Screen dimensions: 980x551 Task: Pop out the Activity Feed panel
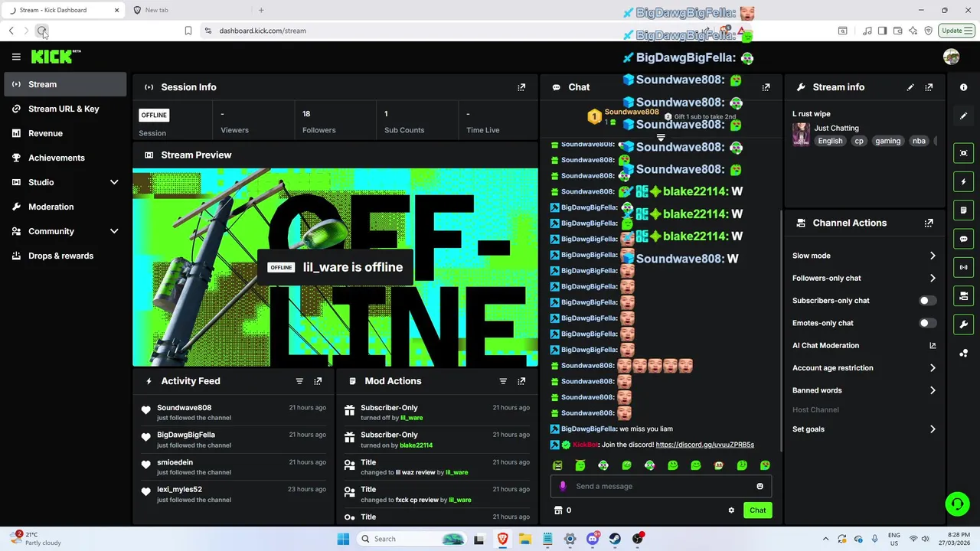[x=318, y=381]
